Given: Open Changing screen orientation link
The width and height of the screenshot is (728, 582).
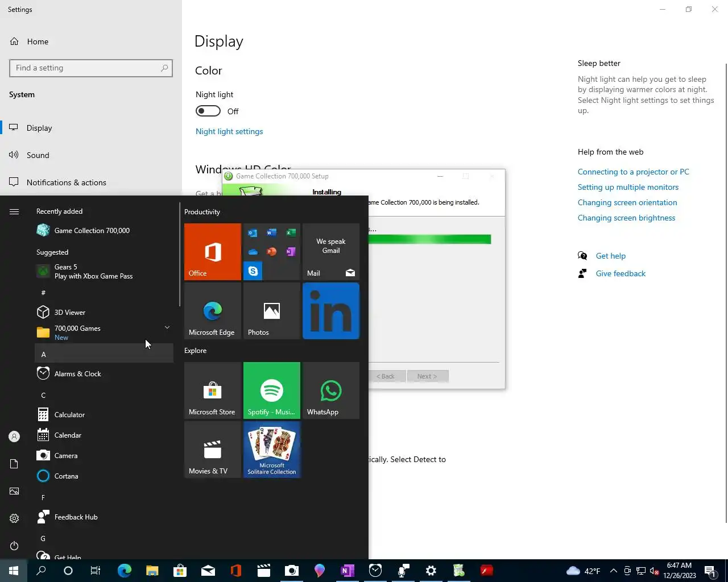Looking at the screenshot, I should coord(627,202).
